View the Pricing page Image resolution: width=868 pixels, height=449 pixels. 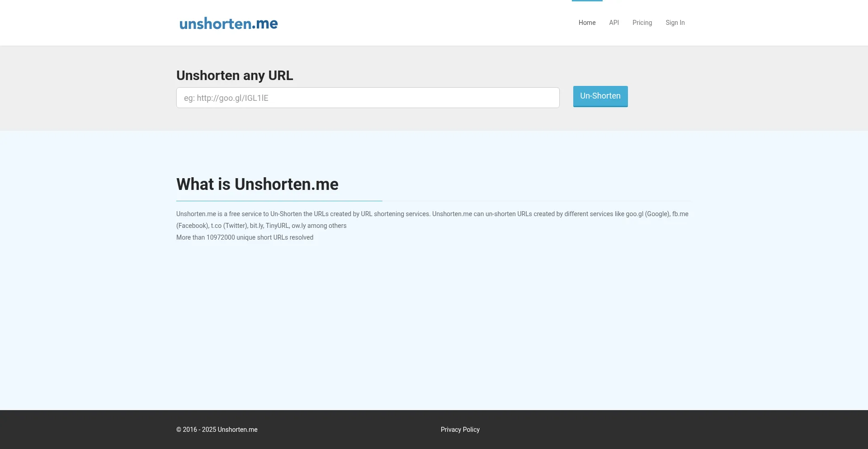(642, 23)
